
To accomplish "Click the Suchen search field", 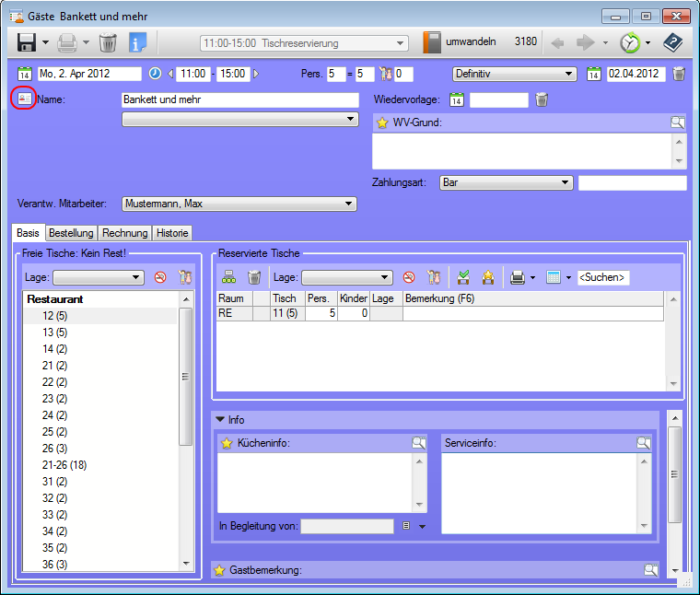I will coord(602,277).
